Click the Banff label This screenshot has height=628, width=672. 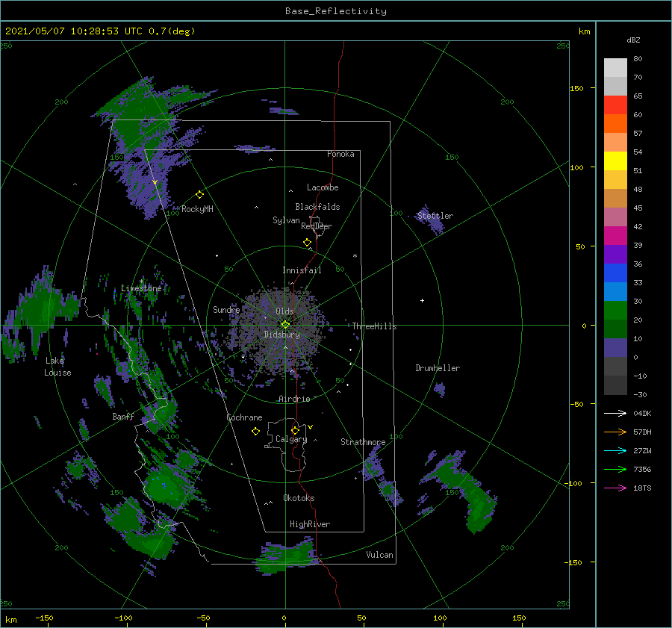[x=123, y=417]
